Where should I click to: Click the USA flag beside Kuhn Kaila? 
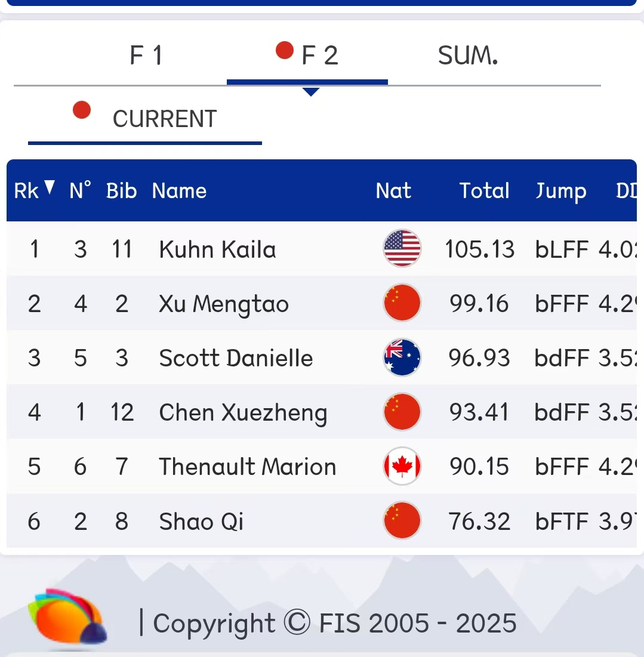tap(402, 248)
